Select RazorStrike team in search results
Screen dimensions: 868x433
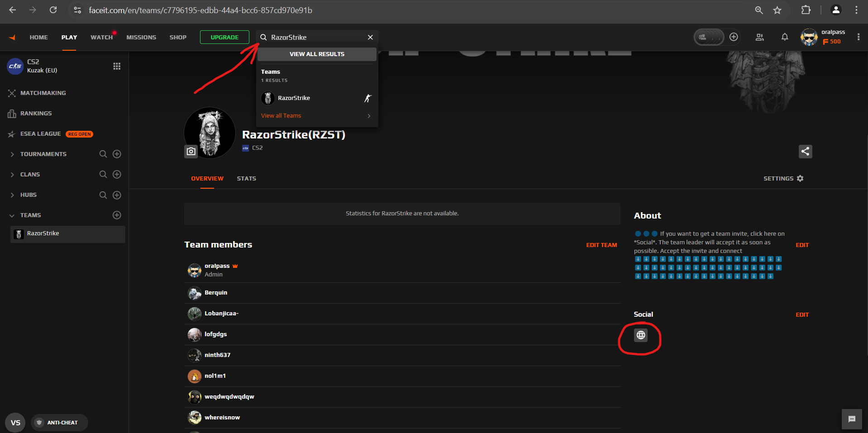pyautogui.click(x=317, y=98)
